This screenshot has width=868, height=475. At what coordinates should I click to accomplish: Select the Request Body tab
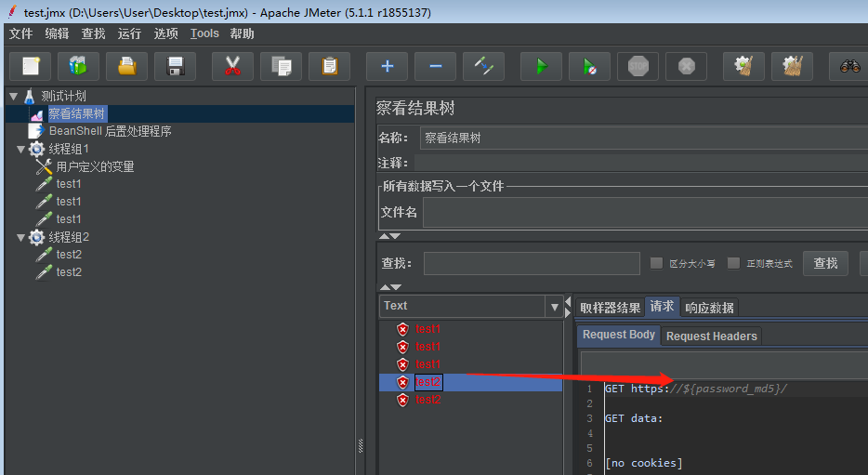(x=619, y=335)
